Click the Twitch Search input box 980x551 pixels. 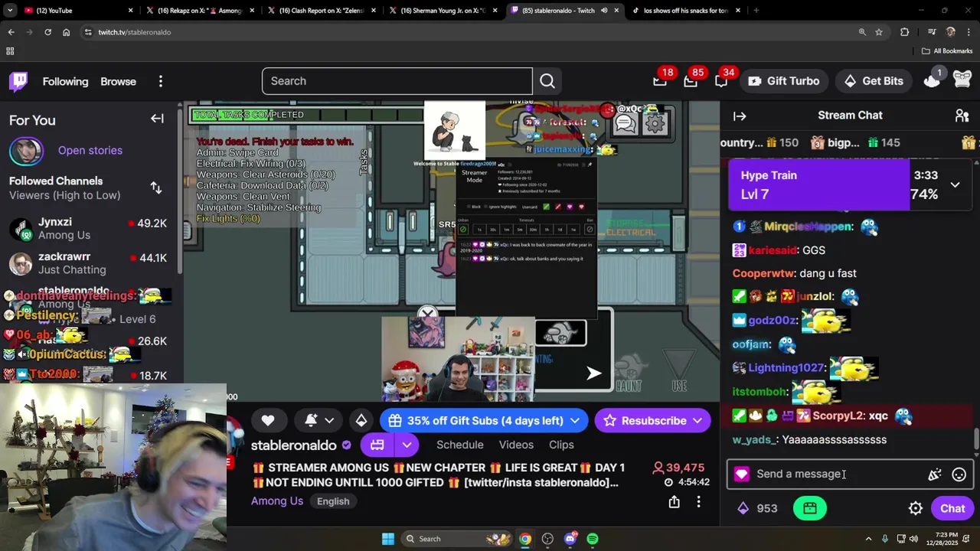(x=397, y=81)
